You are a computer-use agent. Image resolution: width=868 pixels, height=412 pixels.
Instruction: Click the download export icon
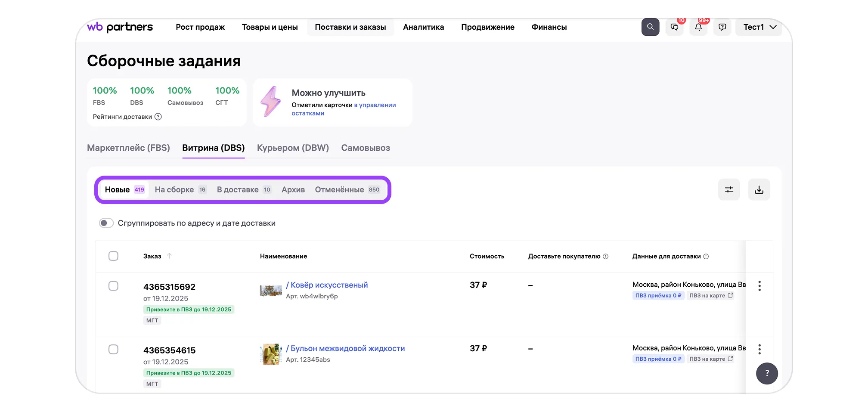coord(759,189)
